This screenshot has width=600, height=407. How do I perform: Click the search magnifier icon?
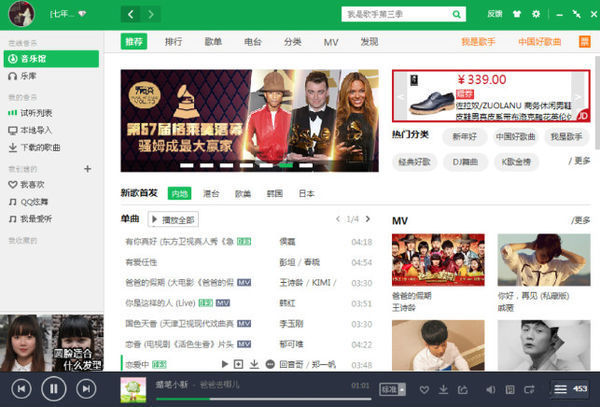456,15
